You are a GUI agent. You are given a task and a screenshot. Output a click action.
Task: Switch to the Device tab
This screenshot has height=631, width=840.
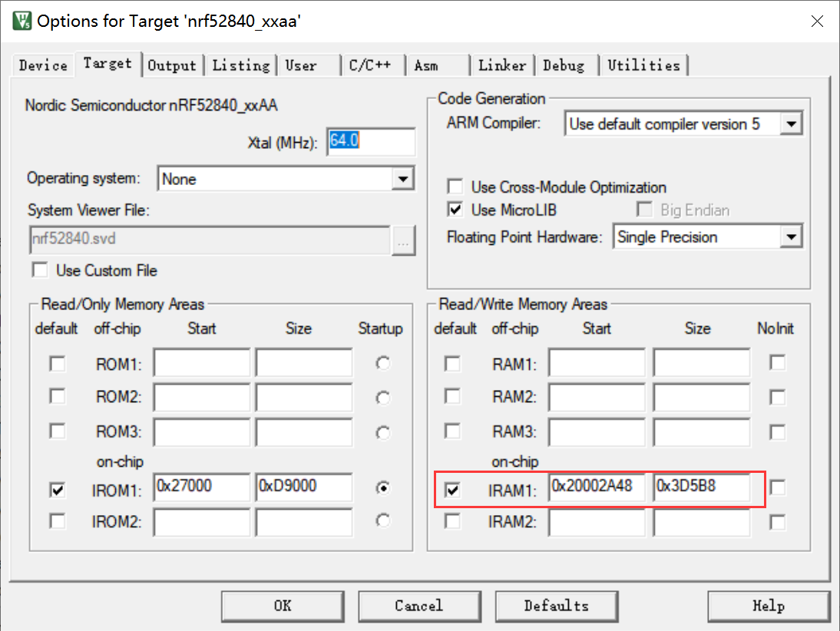[x=44, y=65]
